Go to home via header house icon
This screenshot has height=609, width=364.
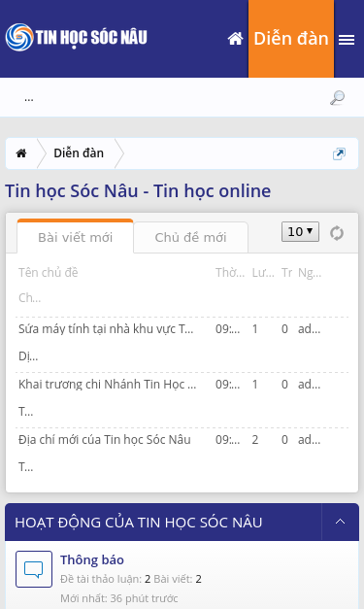[235, 39]
